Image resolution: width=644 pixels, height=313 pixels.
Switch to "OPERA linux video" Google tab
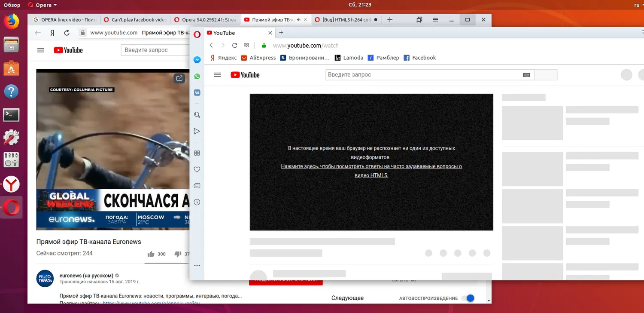pyautogui.click(x=64, y=19)
